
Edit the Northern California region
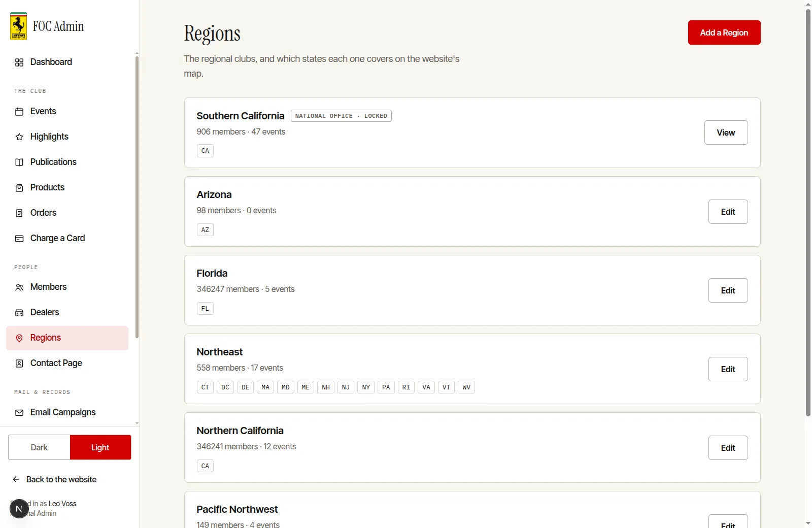(x=728, y=448)
